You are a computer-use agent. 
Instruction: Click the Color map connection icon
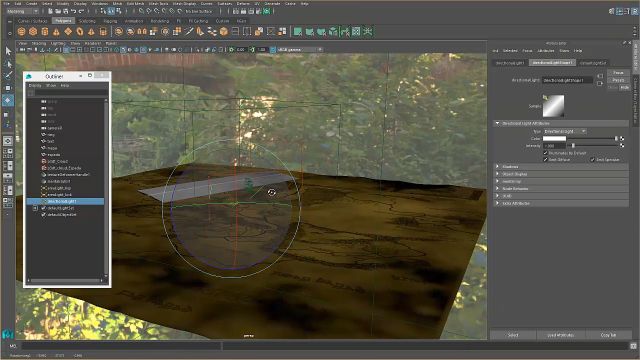coord(622,139)
